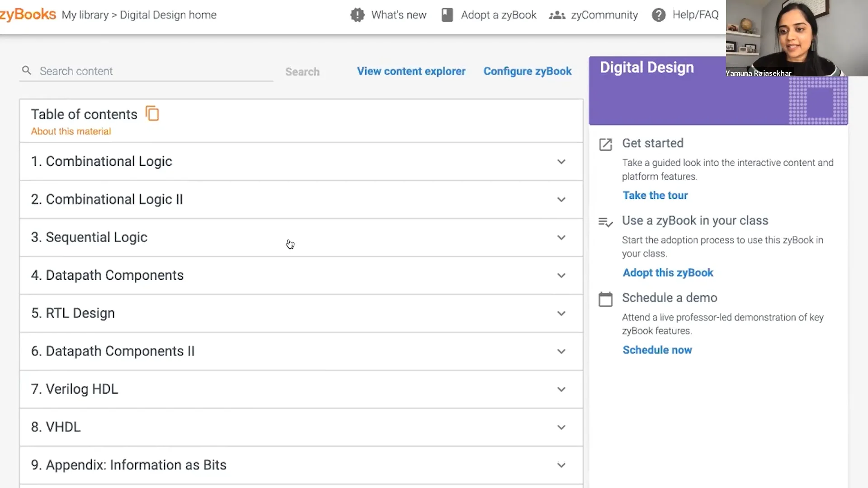The height and width of the screenshot is (488, 868).
Task: Select 9. Appendix: Information as Bits title
Action: (x=129, y=465)
